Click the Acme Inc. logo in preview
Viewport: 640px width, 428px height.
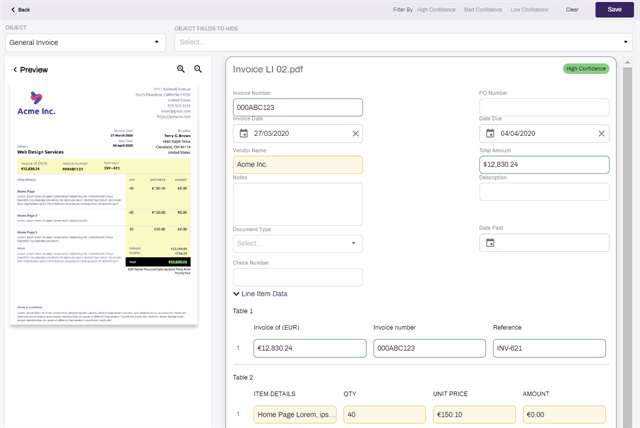point(36,103)
